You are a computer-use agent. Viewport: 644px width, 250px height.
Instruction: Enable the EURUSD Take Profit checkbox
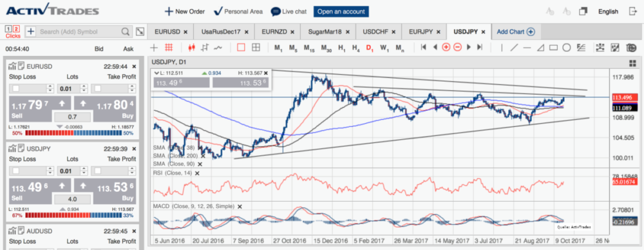pos(98,88)
